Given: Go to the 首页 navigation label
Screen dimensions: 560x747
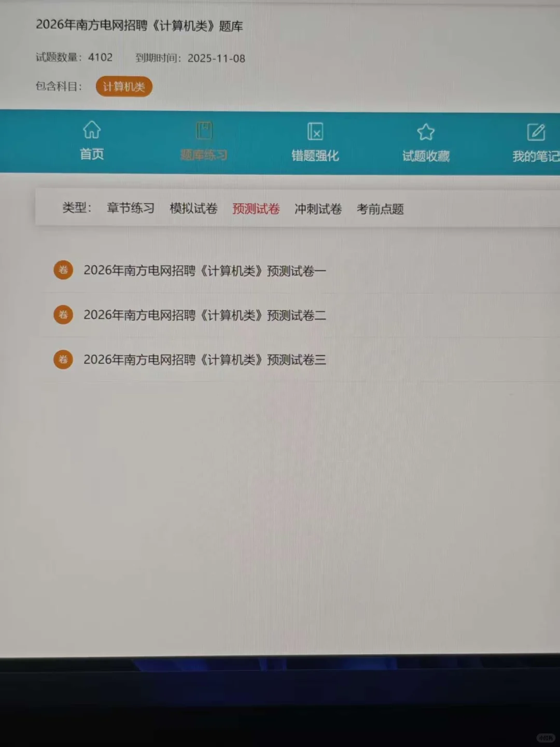Looking at the screenshot, I should pos(92,154).
